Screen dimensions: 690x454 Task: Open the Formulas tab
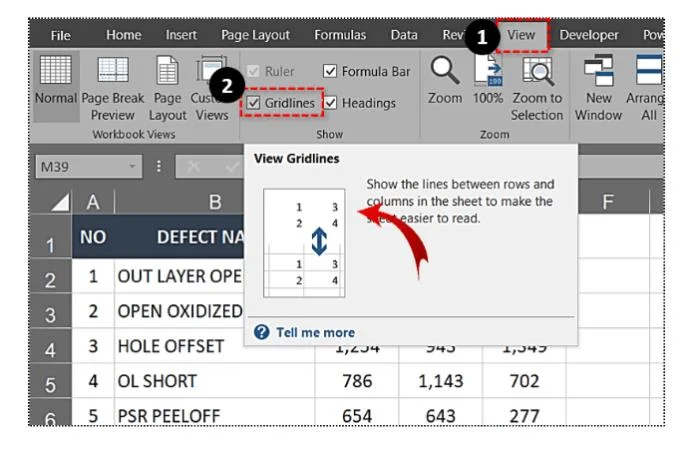[340, 35]
